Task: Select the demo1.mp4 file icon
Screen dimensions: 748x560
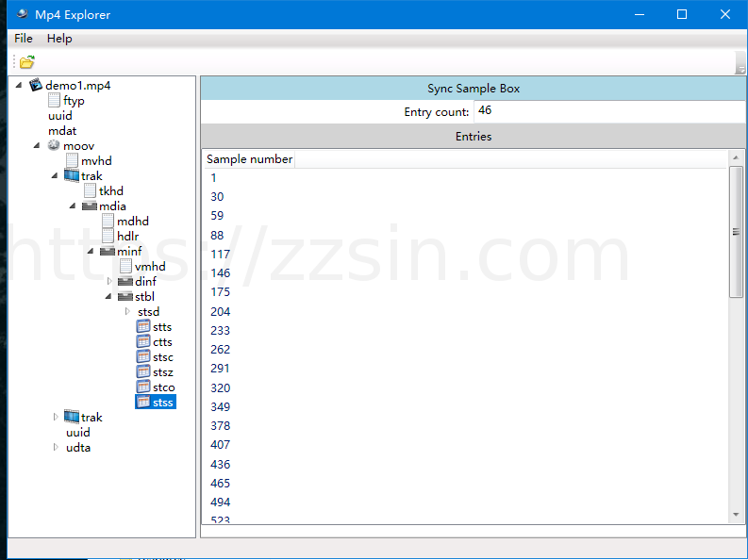Action: point(36,86)
